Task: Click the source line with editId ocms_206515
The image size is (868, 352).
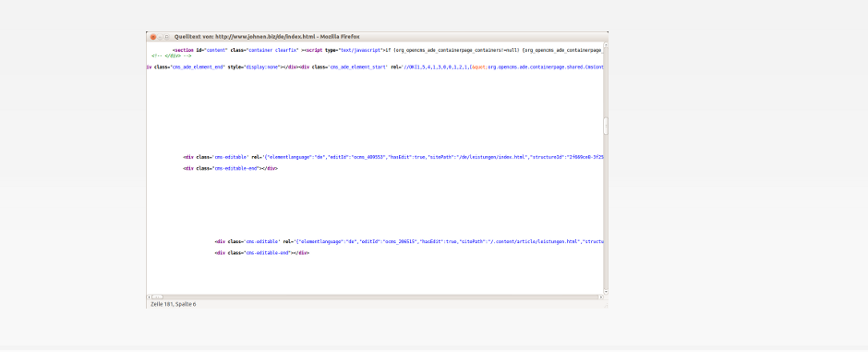Action: tap(408, 242)
